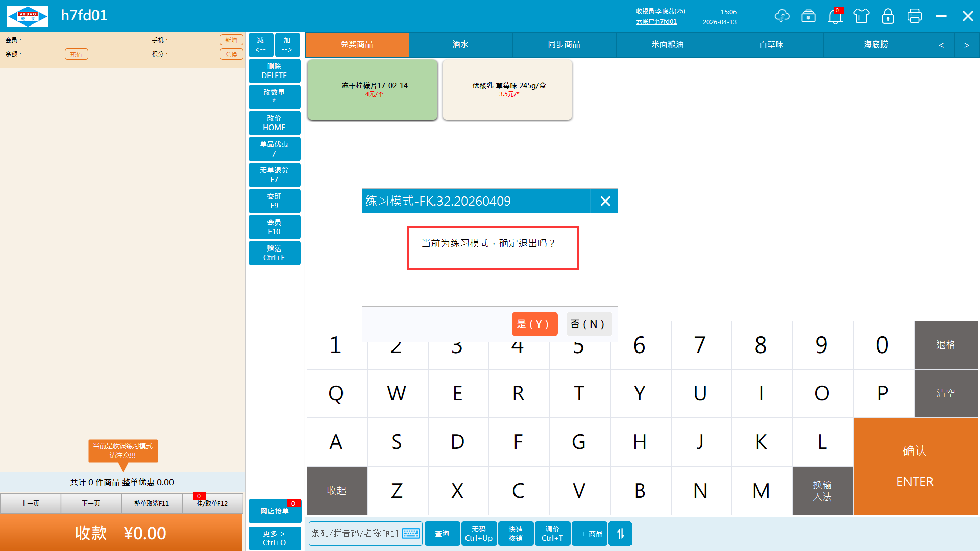This screenshot has height=551, width=980.
Task: Click the lock screen icon
Action: [888, 16]
